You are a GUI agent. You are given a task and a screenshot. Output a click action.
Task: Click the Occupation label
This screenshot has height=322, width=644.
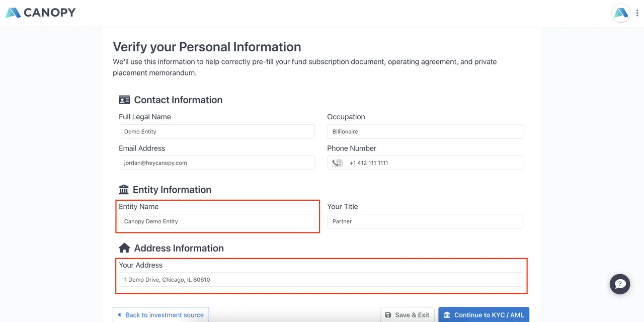point(346,117)
